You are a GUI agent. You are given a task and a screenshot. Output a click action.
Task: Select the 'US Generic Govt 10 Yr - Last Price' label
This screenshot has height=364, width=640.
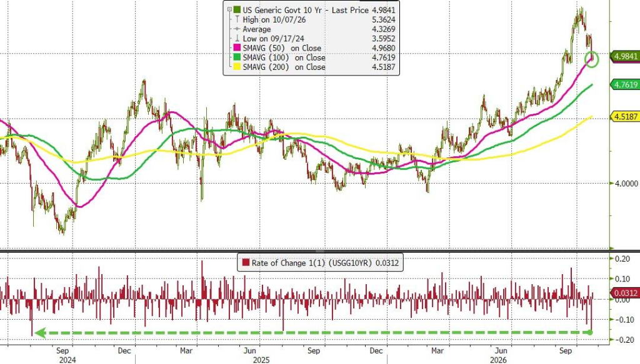coord(306,10)
